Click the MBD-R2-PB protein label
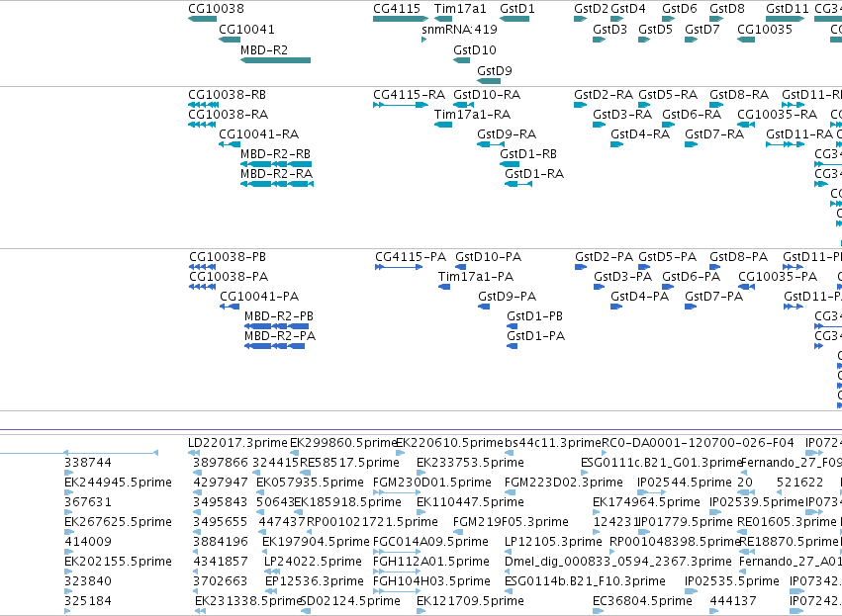 279,316
